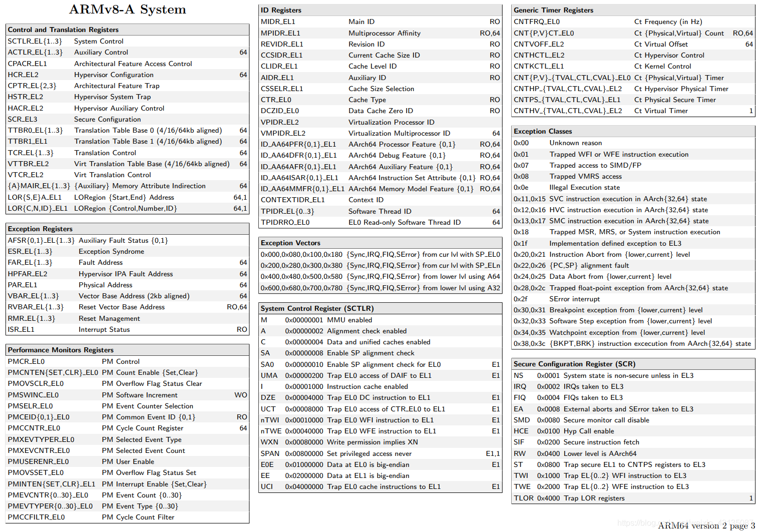Click RMR_EL{1..3} Reset Management entry

point(128,318)
